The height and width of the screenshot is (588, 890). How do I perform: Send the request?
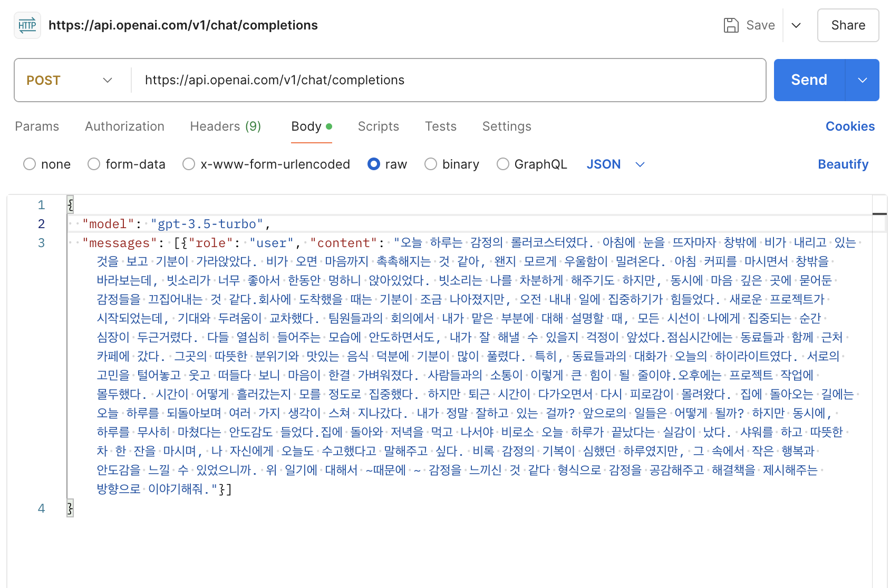[x=809, y=80]
